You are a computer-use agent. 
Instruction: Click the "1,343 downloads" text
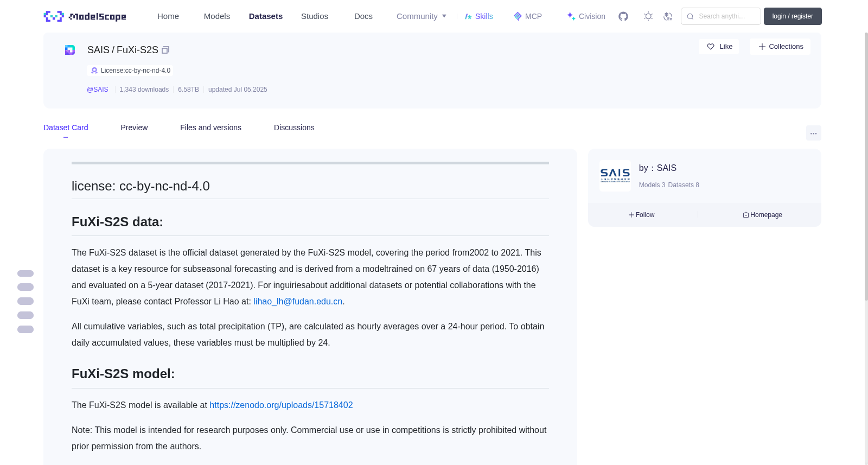[x=144, y=90]
